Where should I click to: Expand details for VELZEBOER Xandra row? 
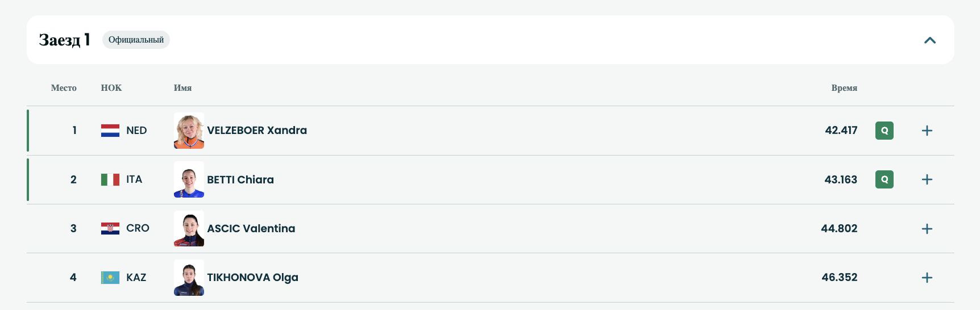[x=927, y=131]
